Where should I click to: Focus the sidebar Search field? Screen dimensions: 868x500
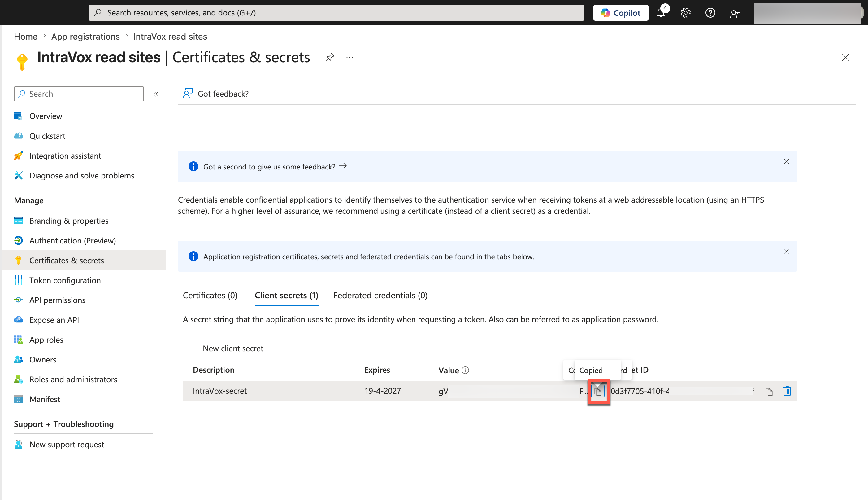coord(79,94)
